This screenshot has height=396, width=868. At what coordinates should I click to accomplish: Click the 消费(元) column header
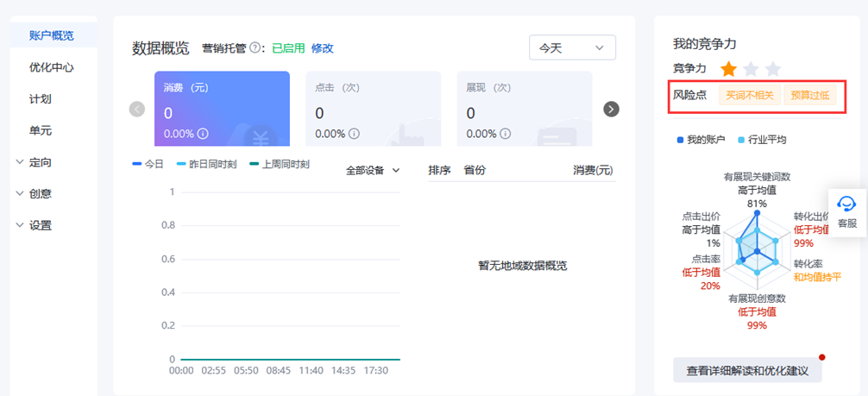click(593, 170)
